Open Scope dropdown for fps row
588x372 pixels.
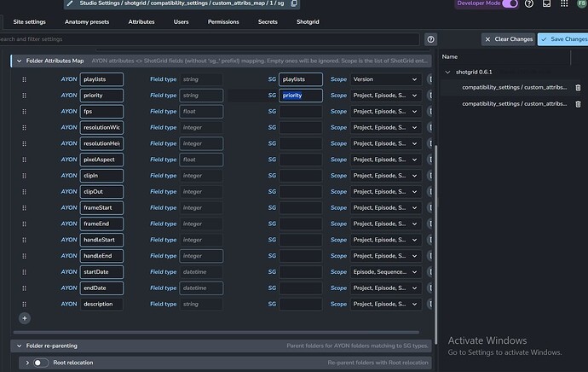385,112
